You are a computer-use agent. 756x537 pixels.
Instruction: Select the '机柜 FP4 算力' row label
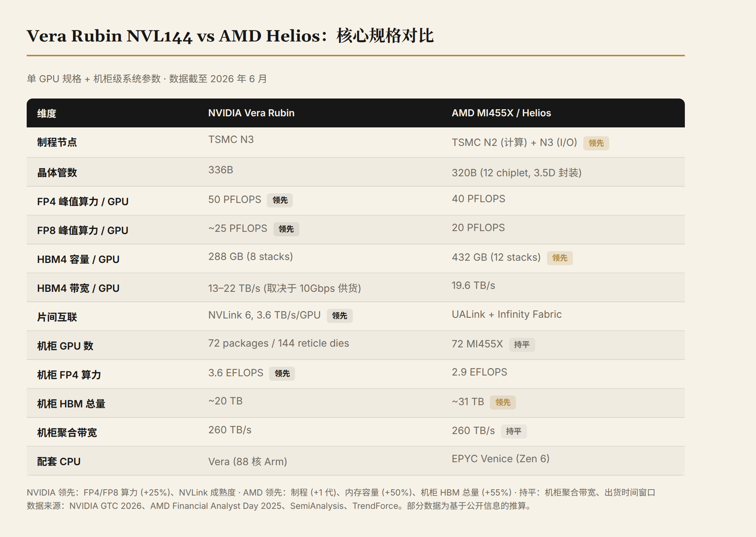[69, 375]
